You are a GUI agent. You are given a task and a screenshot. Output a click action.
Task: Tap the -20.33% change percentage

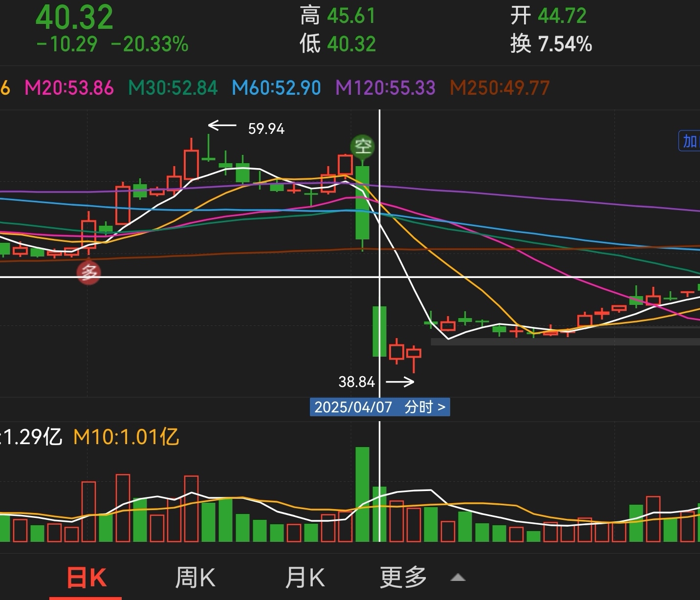click(150, 44)
